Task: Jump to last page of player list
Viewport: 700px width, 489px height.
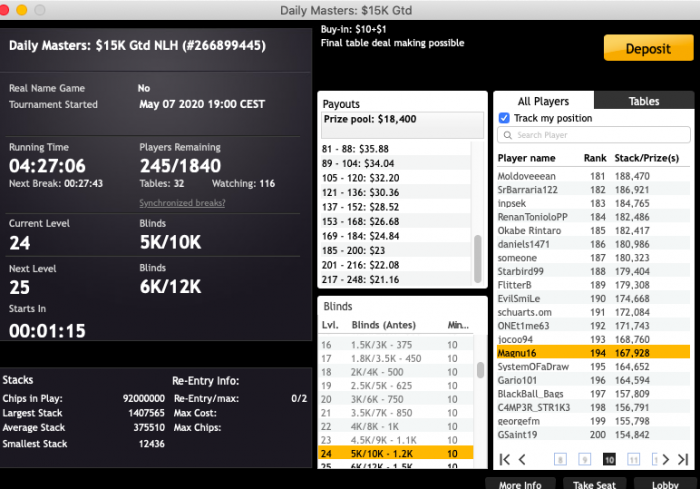Action: click(x=683, y=460)
